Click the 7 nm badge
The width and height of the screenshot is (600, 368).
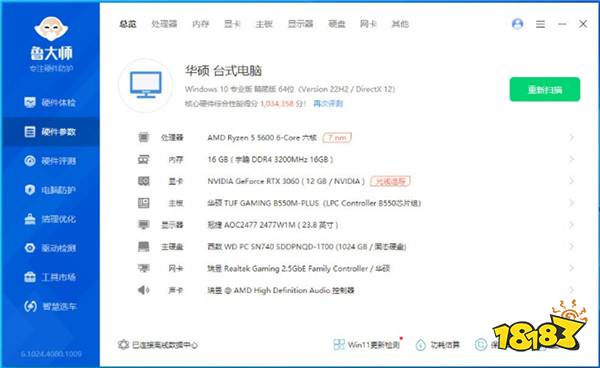(x=337, y=137)
